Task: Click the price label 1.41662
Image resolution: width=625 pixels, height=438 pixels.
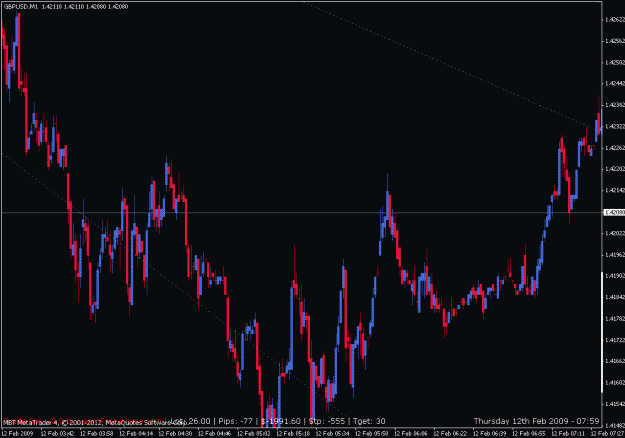Action: click(x=615, y=361)
